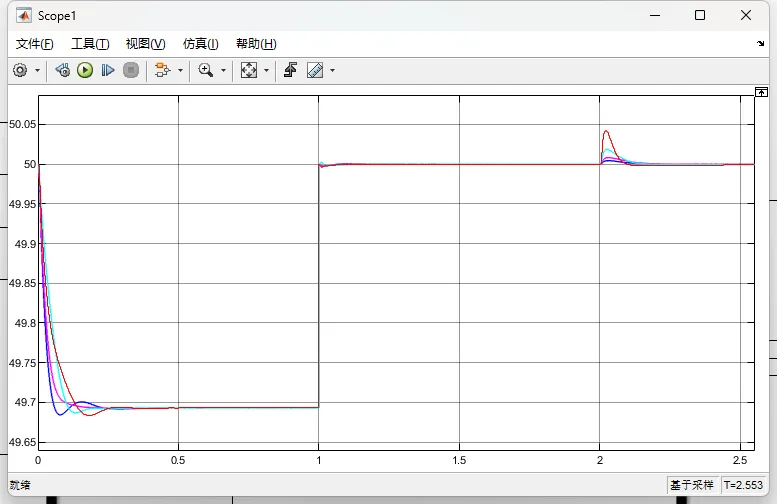
Task: Click the highlight Simulink block icon
Action: (162, 70)
